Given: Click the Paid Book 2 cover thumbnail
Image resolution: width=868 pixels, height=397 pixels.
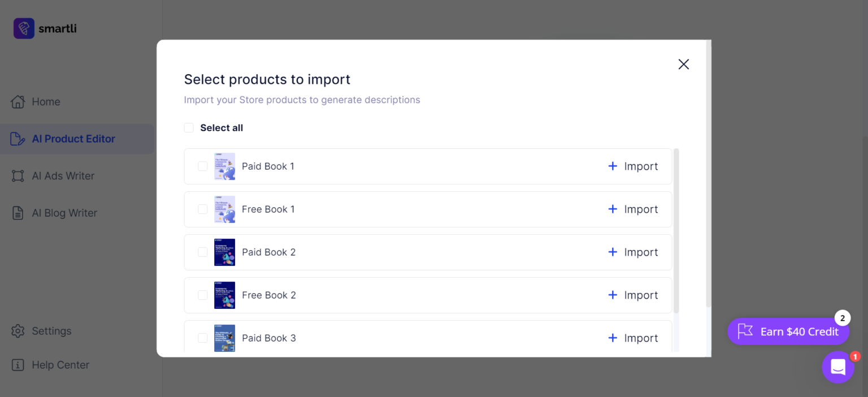Looking at the screenshot, I should pos(224,252).
